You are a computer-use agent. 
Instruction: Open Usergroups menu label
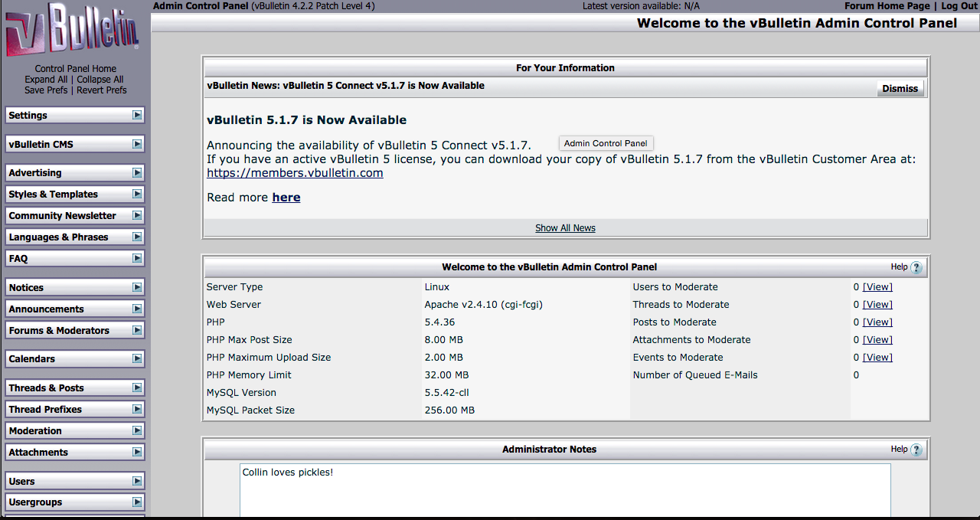(x=35, y=502)
